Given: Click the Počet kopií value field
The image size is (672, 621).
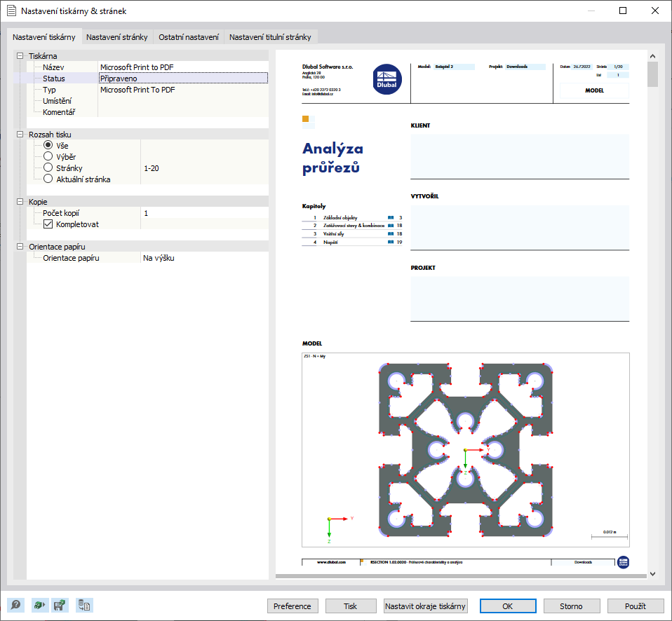Looking at the screenshot, I should click(204, 213).
